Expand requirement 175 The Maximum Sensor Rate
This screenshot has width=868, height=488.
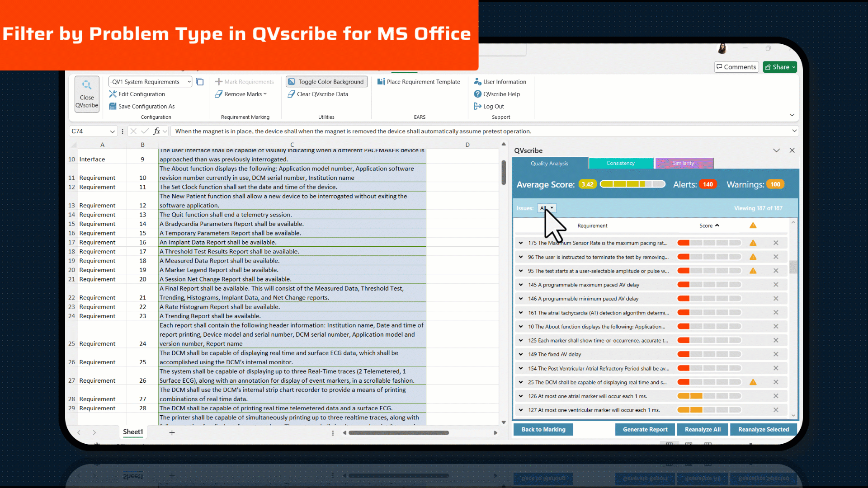[x=521, y=243]
